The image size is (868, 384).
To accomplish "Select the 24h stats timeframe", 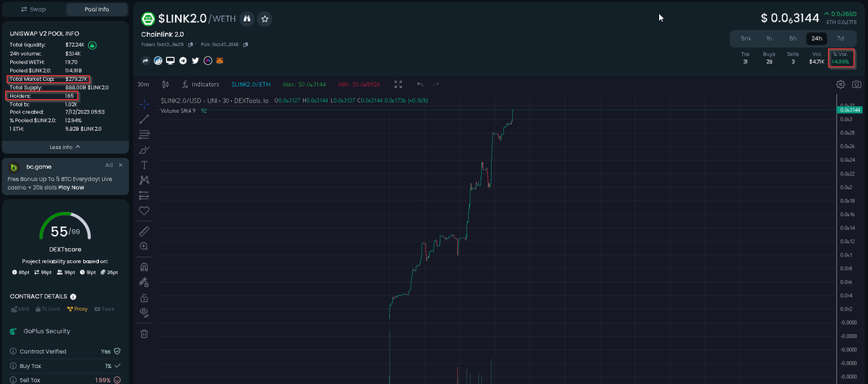I will click(x=817, y=38).
